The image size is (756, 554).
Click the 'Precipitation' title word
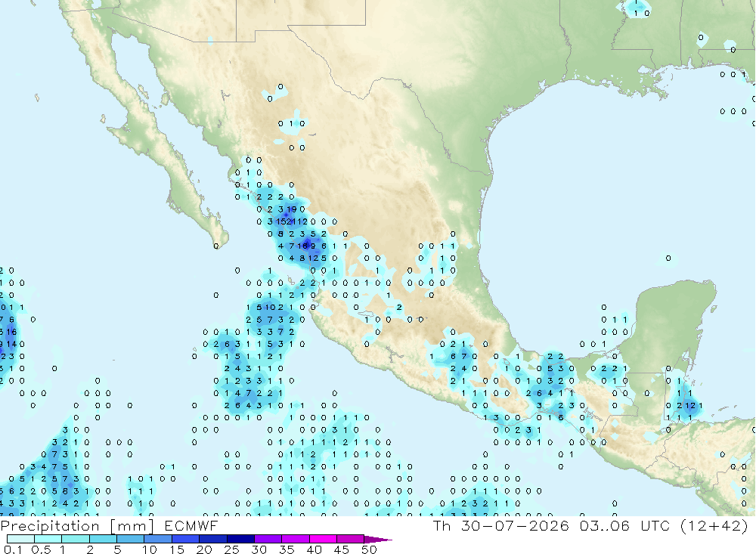[x=50, y=526]
